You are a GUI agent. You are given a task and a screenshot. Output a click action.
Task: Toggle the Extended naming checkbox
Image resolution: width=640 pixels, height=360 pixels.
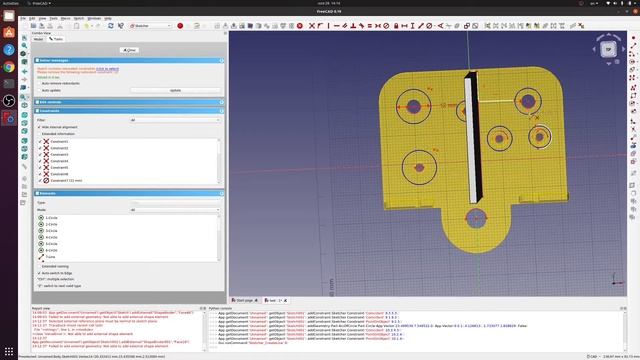(x=39, y=267)
